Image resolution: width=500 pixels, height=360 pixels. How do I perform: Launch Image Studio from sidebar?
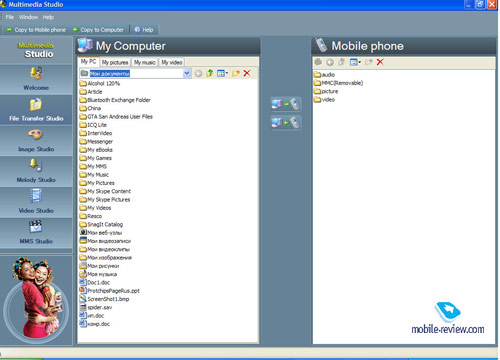click(36, 141)
